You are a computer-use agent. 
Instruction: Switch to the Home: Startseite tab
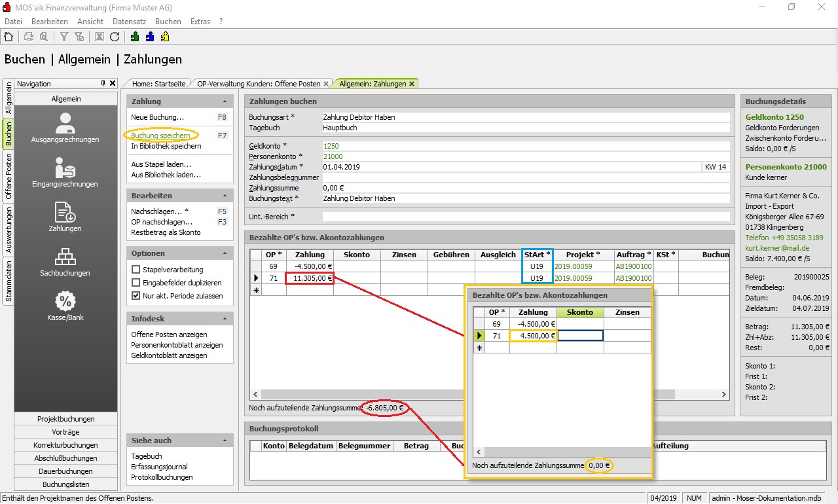[x=158, y=84]
